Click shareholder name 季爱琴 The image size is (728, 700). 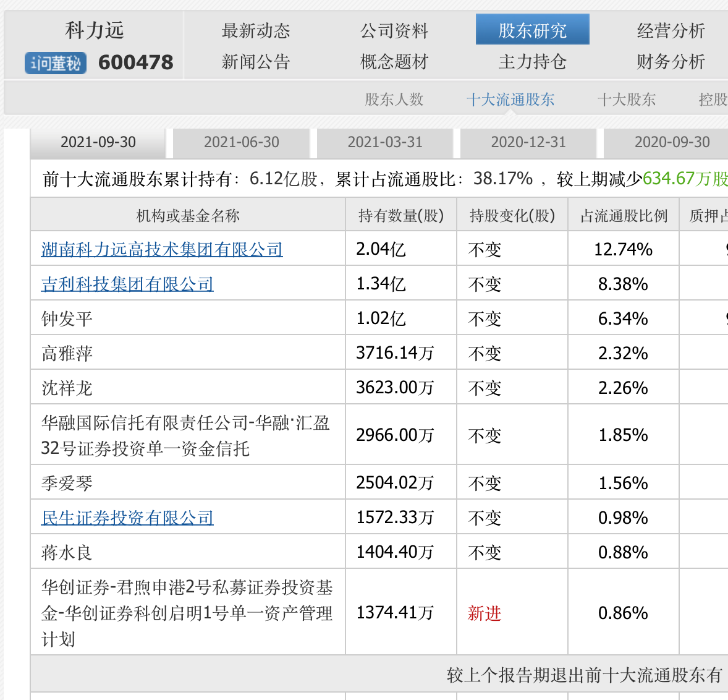[x=67, y=483]
